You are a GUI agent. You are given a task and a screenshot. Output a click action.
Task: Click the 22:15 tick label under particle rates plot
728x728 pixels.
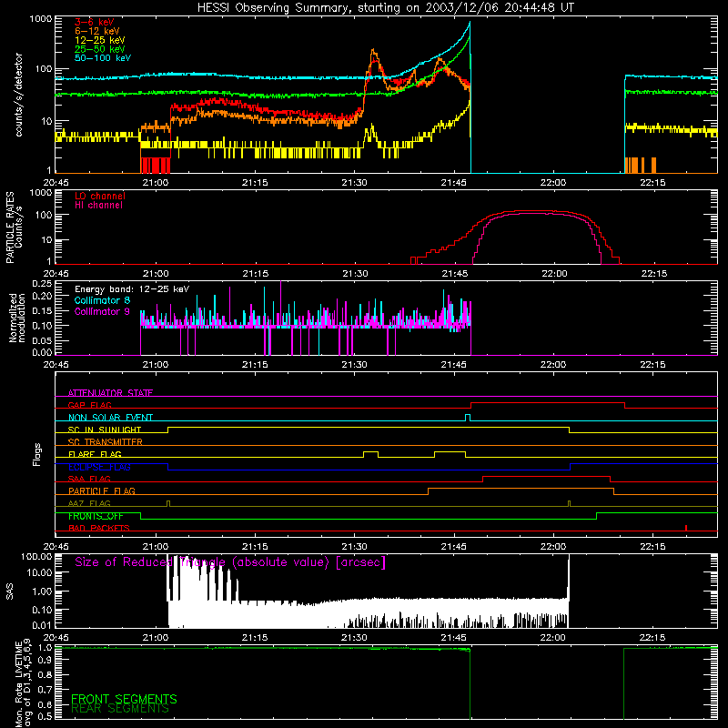click(654, 274)
